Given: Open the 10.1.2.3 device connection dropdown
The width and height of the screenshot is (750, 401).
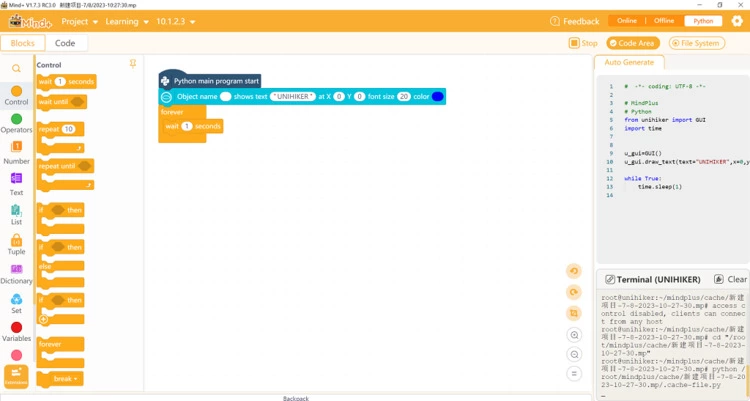Looking at the screenshot, I should 176,21.
